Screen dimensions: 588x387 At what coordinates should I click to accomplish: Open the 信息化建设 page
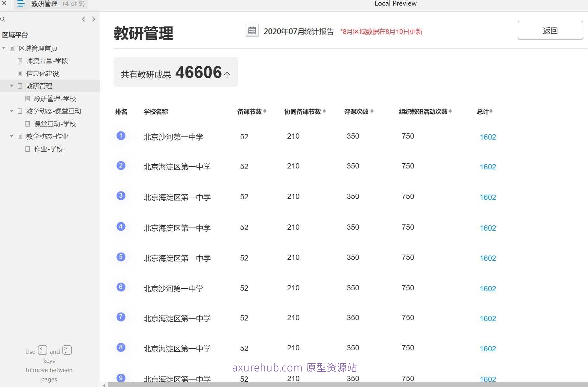pos(43,73)
